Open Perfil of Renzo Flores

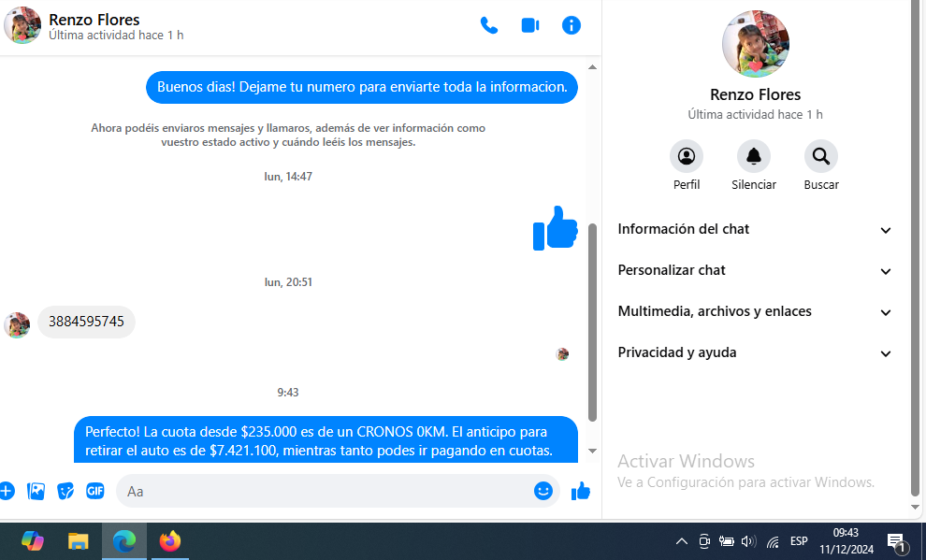[x=687, y=156]
